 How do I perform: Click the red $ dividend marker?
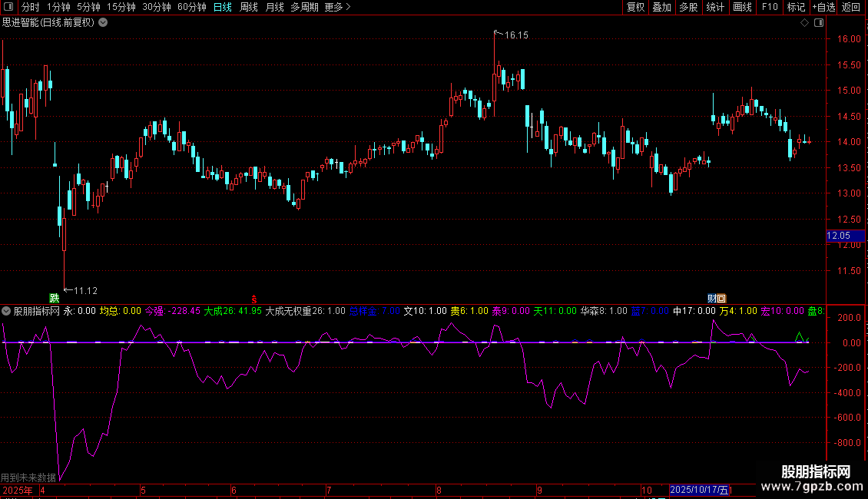254,298
